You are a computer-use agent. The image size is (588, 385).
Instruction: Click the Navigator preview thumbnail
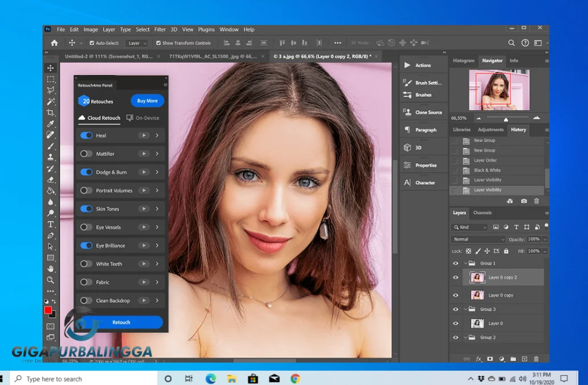pos(499,90)
